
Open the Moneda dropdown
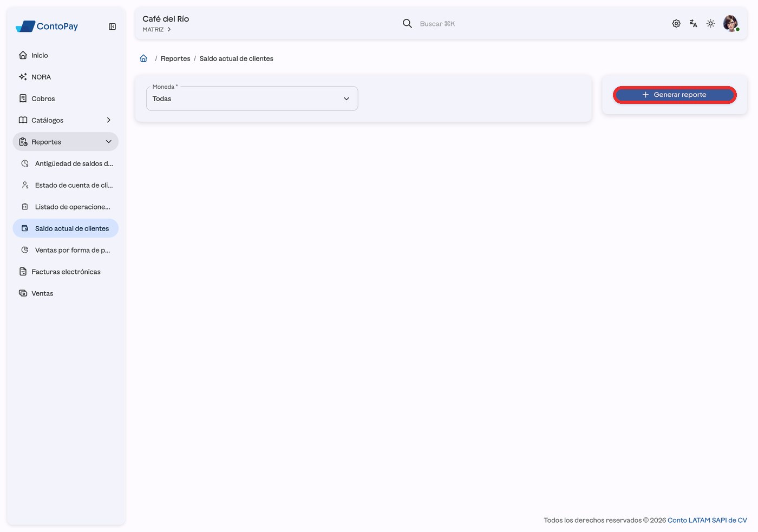[252, 98]
